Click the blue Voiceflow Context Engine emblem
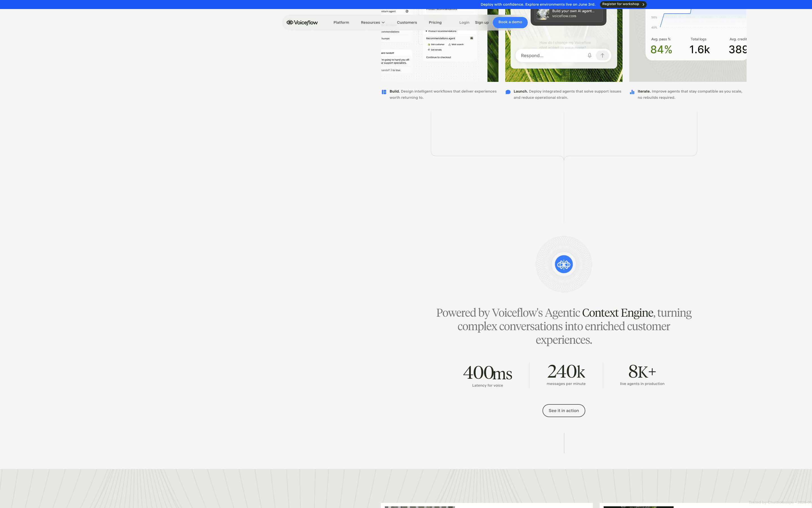This screenshot has height=508, width=812. [x=564, y=264]
